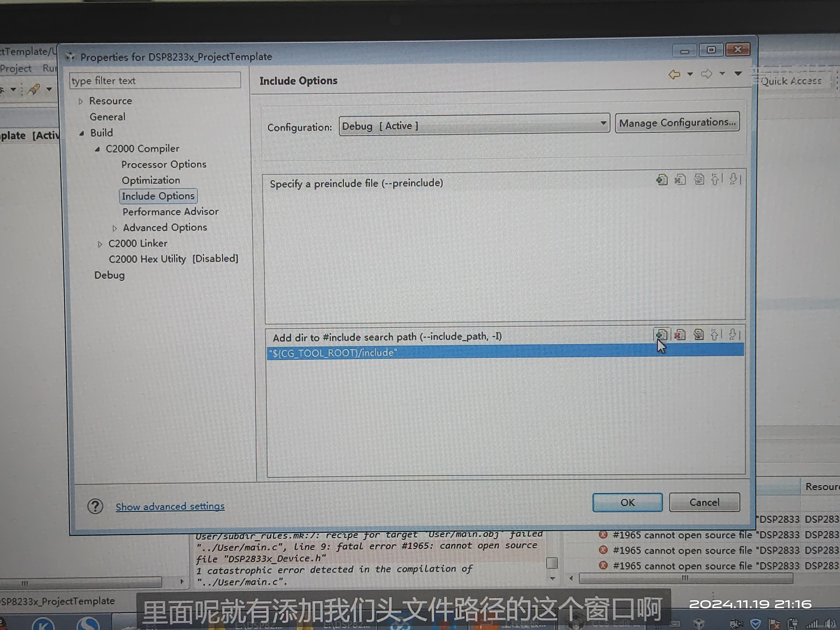Click Show advanced settings link
This screenshot has width=840, height=630.
(x=170, y=506)
